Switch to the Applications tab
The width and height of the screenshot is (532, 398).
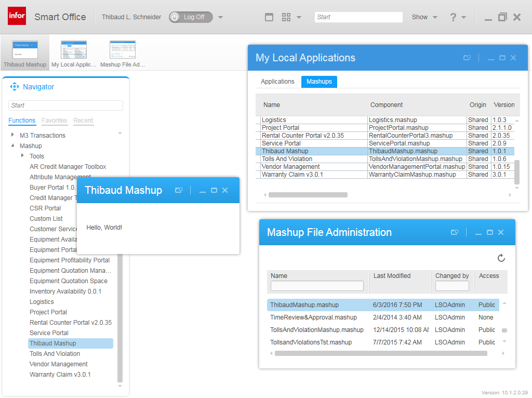277,82
